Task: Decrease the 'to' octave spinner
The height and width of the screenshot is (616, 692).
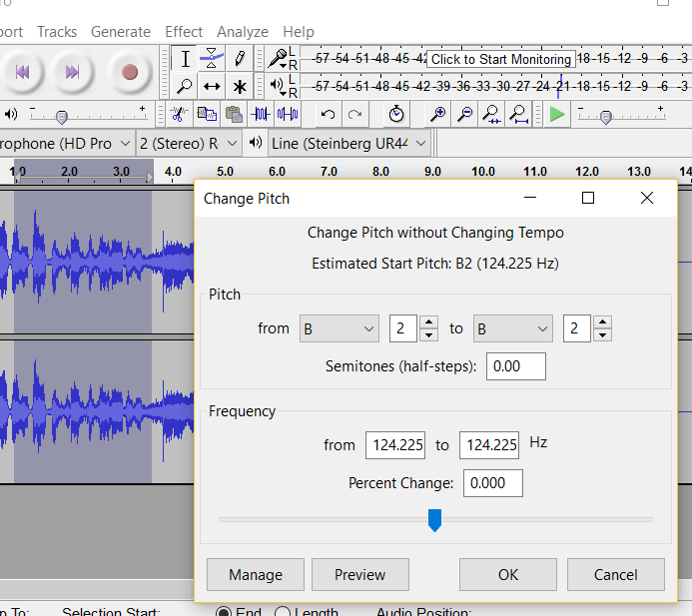Action: [602, 335]
